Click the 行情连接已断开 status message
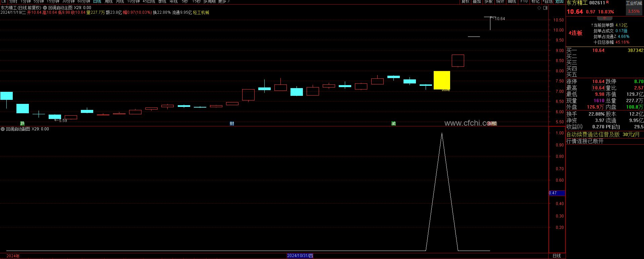 click(585, 141)
